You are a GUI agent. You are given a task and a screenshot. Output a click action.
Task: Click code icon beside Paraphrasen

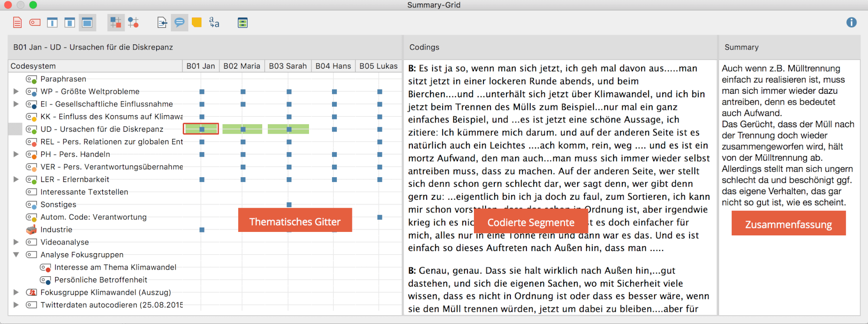[31, 79]
